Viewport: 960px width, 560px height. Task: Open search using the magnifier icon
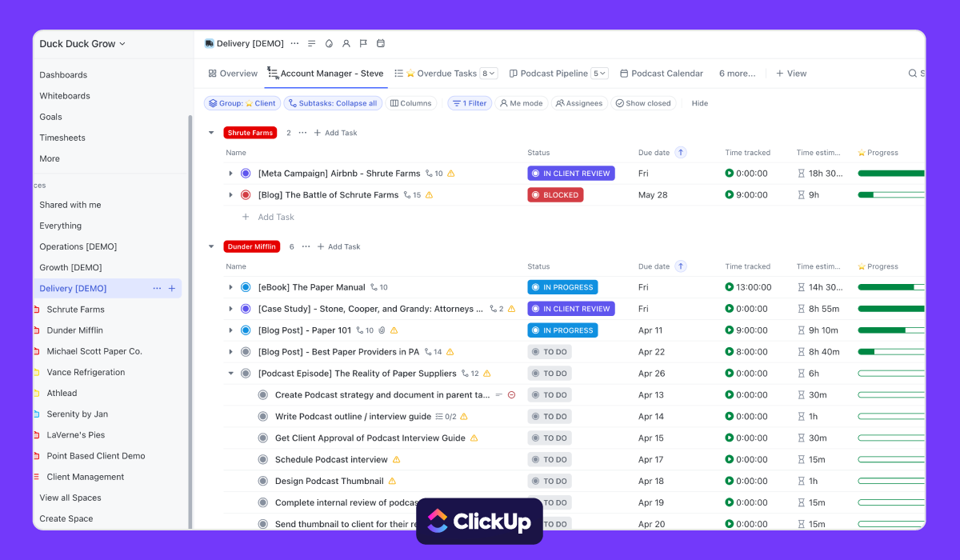click(x=914, y=73)
